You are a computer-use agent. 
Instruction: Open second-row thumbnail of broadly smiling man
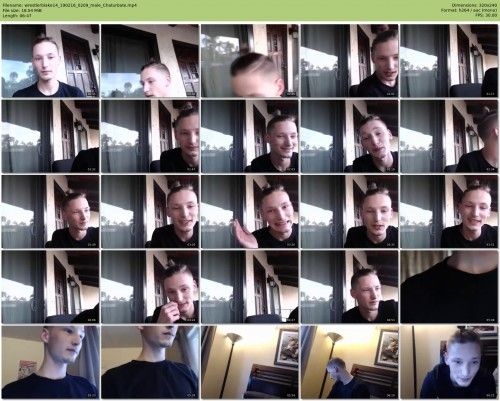pyautogui.click(x=250, y=136)
